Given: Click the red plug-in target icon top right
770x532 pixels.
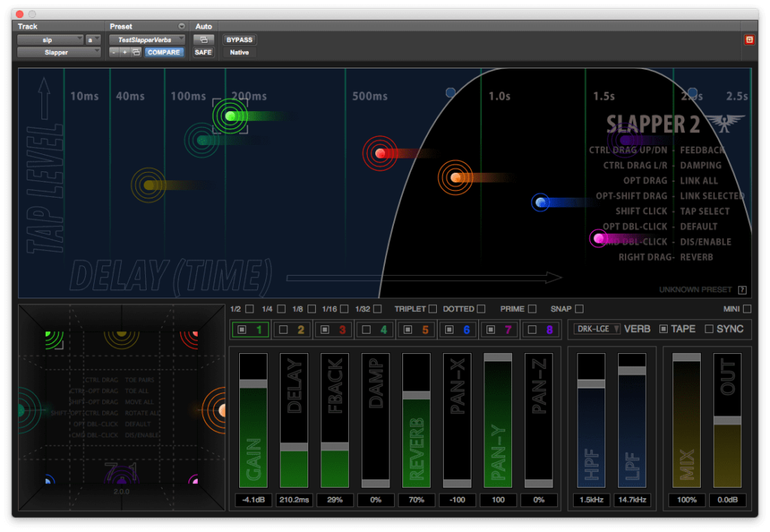Looking at the screenshot, I should [x=749, y=40].
